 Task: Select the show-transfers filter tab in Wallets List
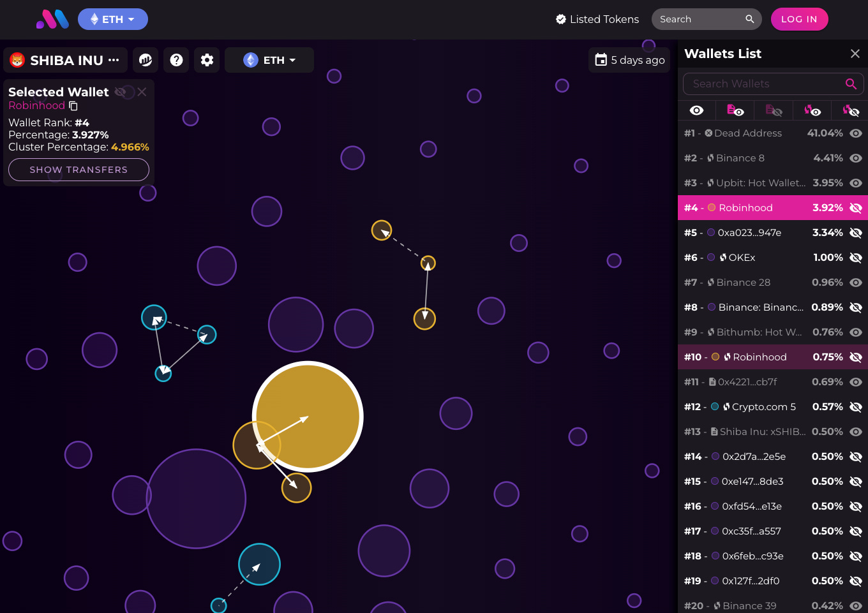tap(811, 110)
